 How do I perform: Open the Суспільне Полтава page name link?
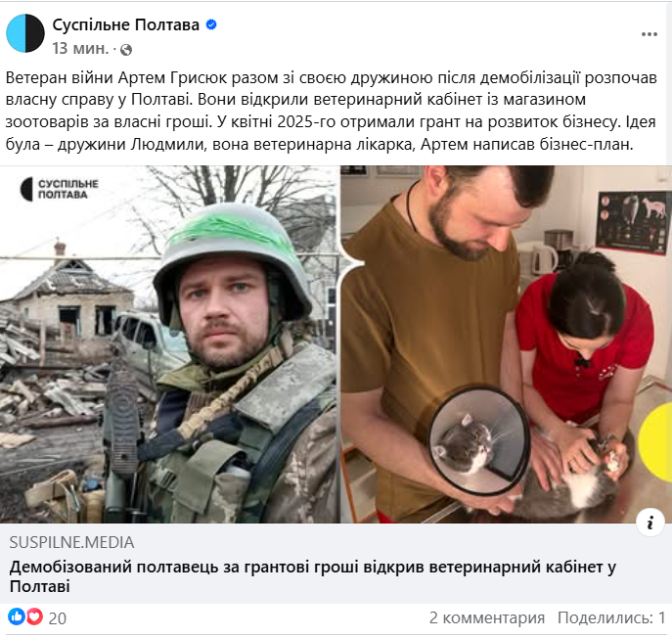tap(125, 24)
